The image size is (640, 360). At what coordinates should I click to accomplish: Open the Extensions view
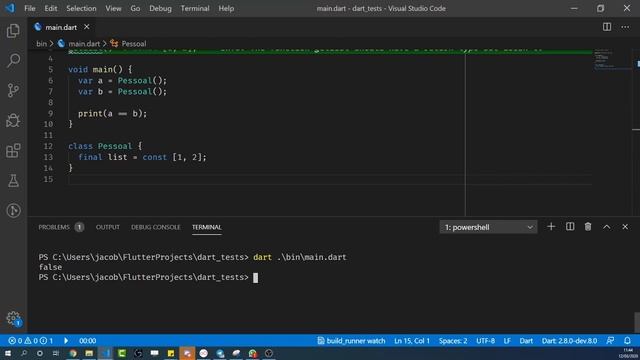pos(13,151)
